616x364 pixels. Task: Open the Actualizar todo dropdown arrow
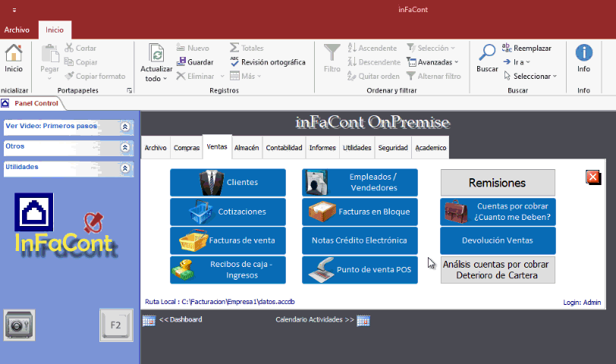pyautogui.click(x=165, y=79)
